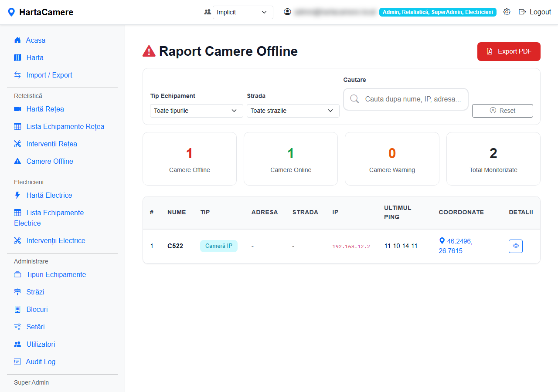Viewport: 558px width, 392px height.
Task: Click the table icon for Lista Echipamente Rețea
Action: [x=17, y=126]
